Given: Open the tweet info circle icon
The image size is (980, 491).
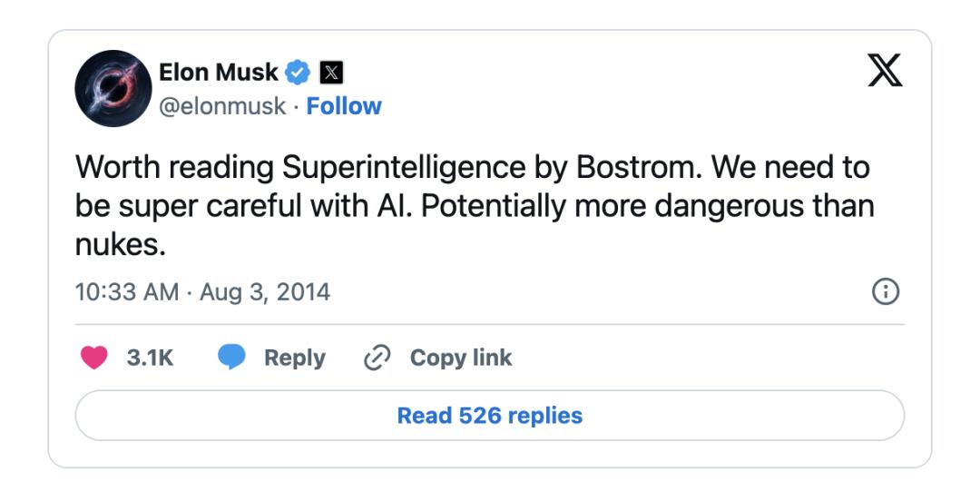Looking at the screenshot, I should point(885,291).
